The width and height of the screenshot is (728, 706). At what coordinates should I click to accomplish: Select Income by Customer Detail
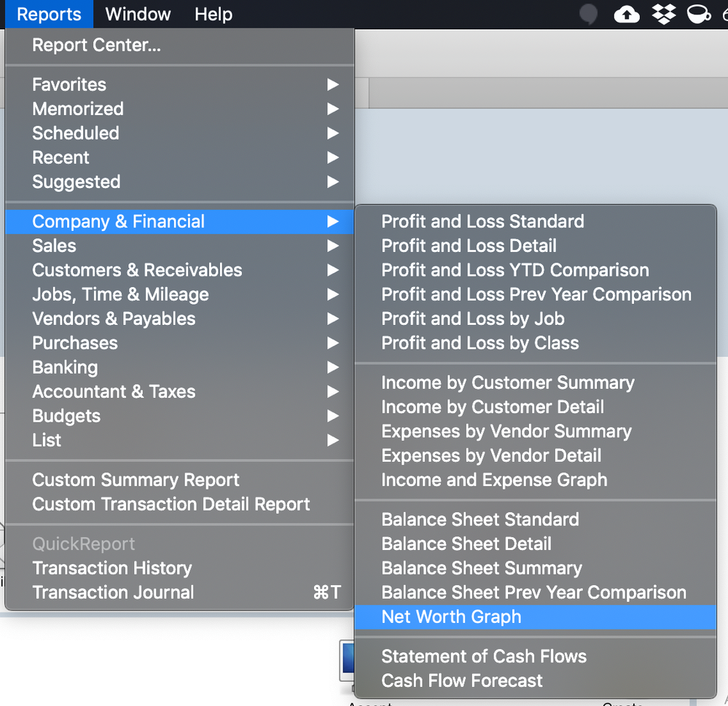click(536, 407)
